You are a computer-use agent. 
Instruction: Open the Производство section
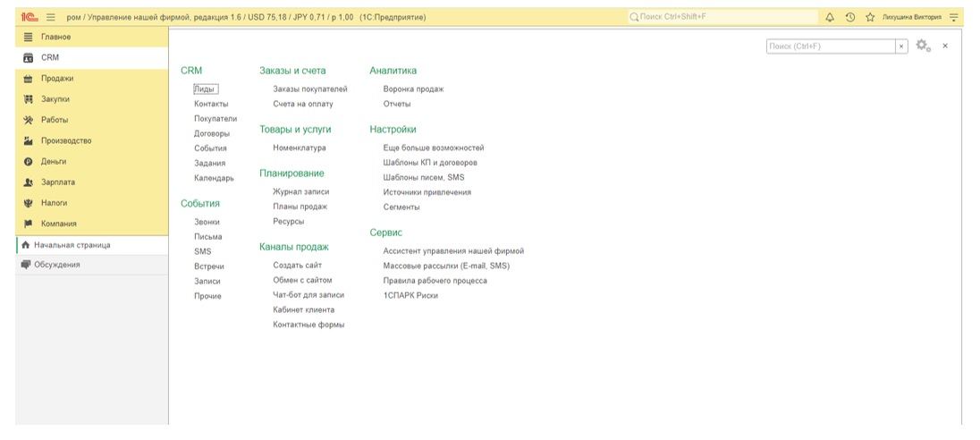[x=65, y=140]
